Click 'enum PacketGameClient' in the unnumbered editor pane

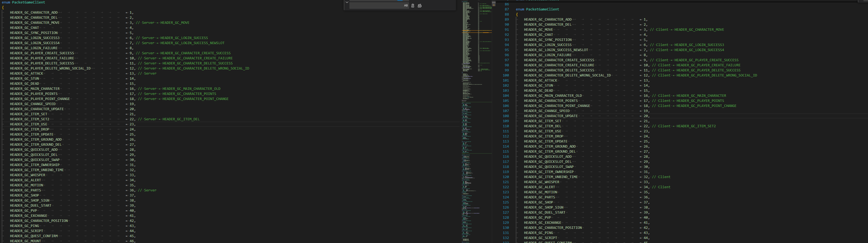tap(24, 2)
